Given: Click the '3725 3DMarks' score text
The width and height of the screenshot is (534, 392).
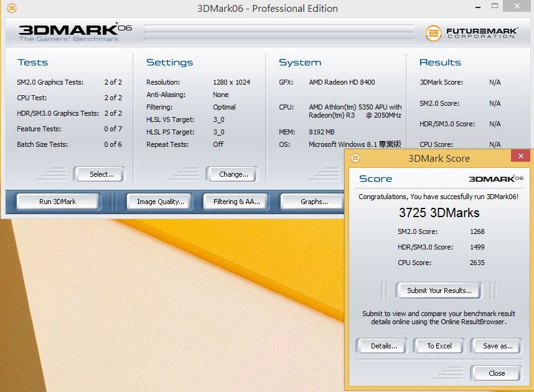Looking at the screenshot, I should click(439, 213).
